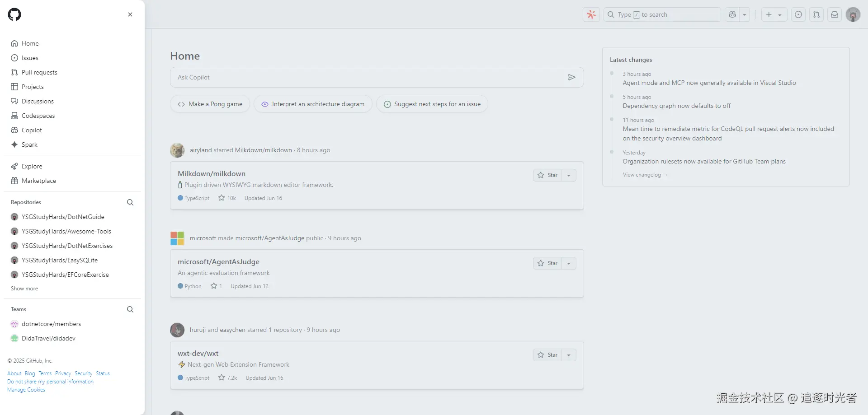Open the notifications inbox icon

point(835,14)
